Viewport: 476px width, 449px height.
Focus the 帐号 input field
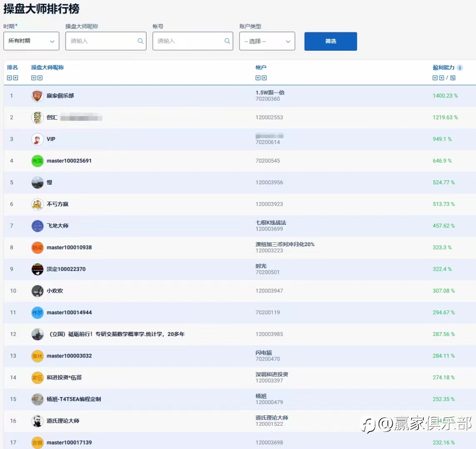point(193,41)
